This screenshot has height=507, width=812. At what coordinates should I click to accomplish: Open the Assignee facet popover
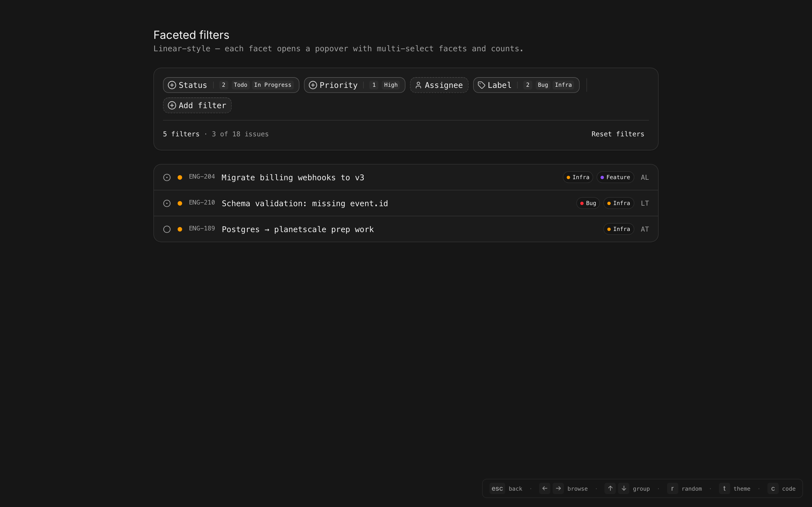(443, 85)
